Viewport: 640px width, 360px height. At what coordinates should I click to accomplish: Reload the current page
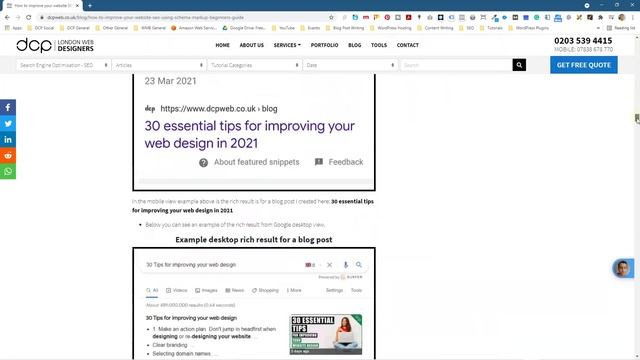(x=29, y=18)
